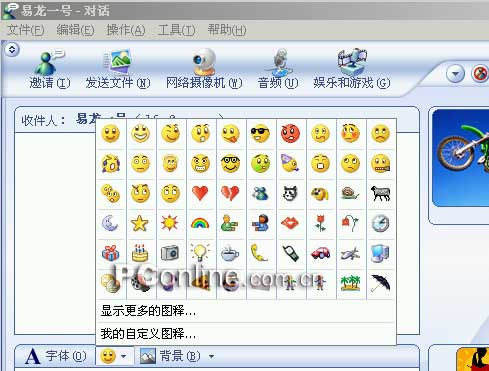Expand the emoticon button dropdown arrow
Viewport: 489px width, 371px height.
click(124, 356)
